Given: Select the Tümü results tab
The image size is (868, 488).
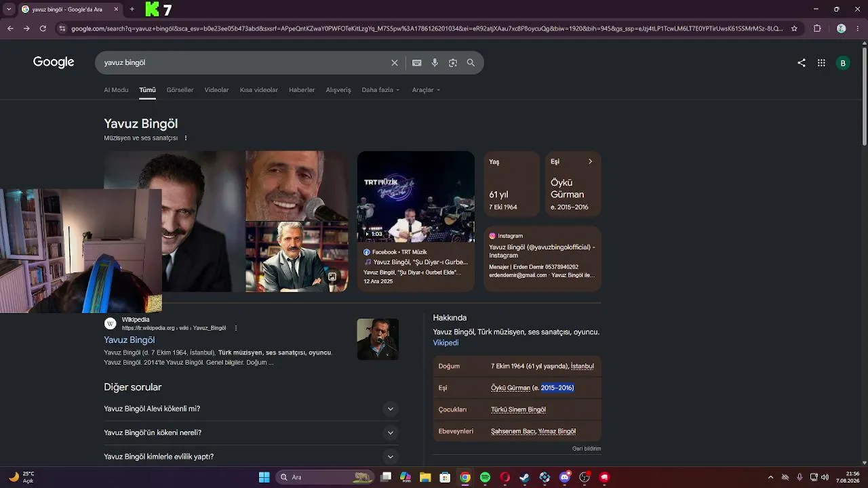Looking at the screenshot, I should click(x=147, y=90).
